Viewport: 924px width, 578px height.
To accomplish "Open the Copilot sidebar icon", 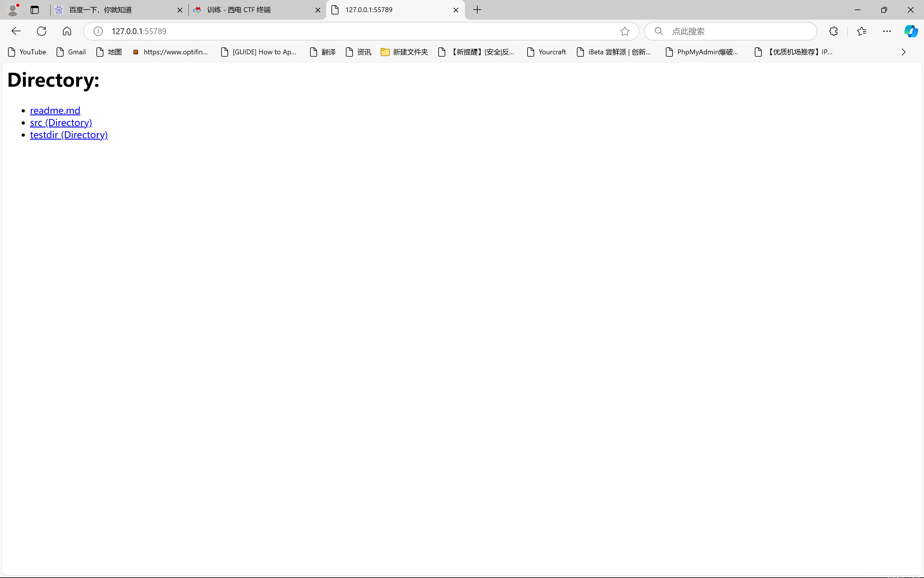I will tap(911, 31).
